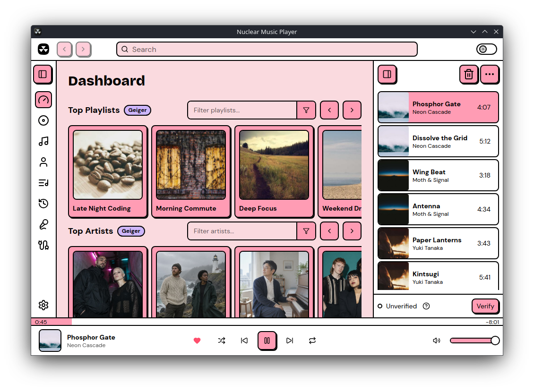Skip to the previous track
Viewport: 534px width, 392px height.
244,341
